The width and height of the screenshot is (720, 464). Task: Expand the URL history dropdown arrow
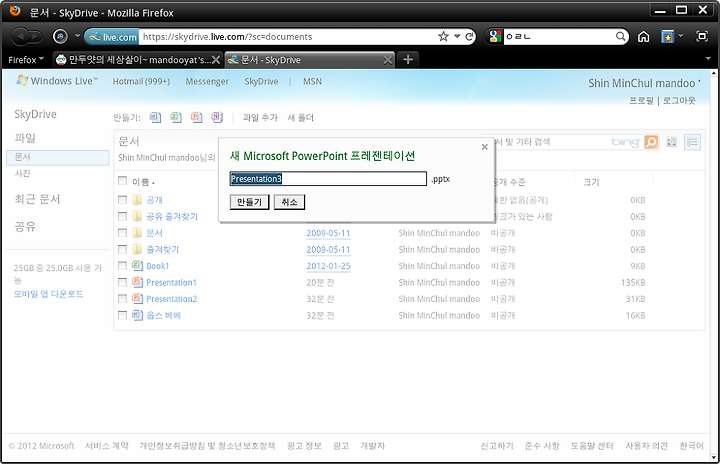coord(457,36)
